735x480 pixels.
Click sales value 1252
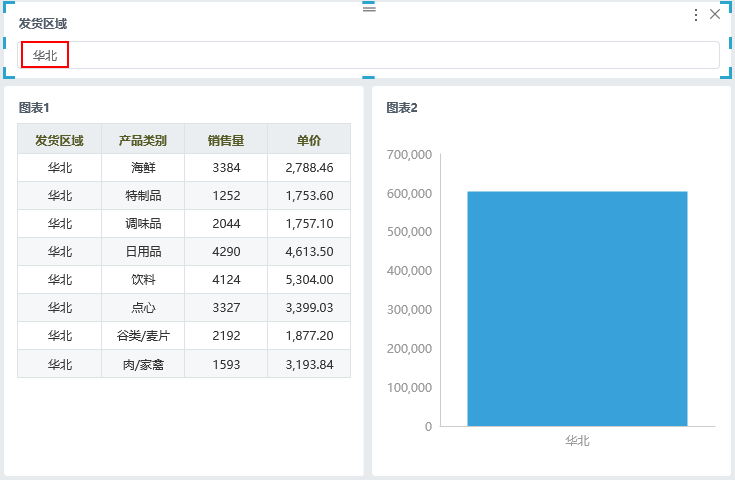point(226,195)
